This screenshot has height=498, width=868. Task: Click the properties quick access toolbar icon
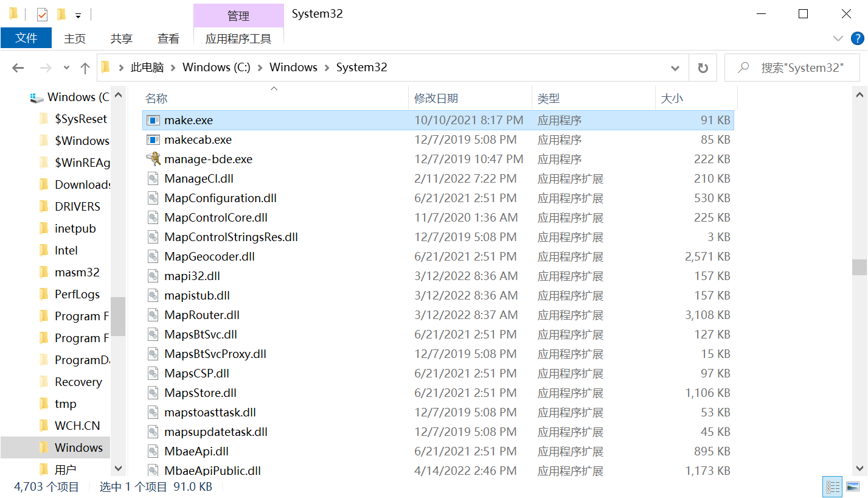pos(42,14)
